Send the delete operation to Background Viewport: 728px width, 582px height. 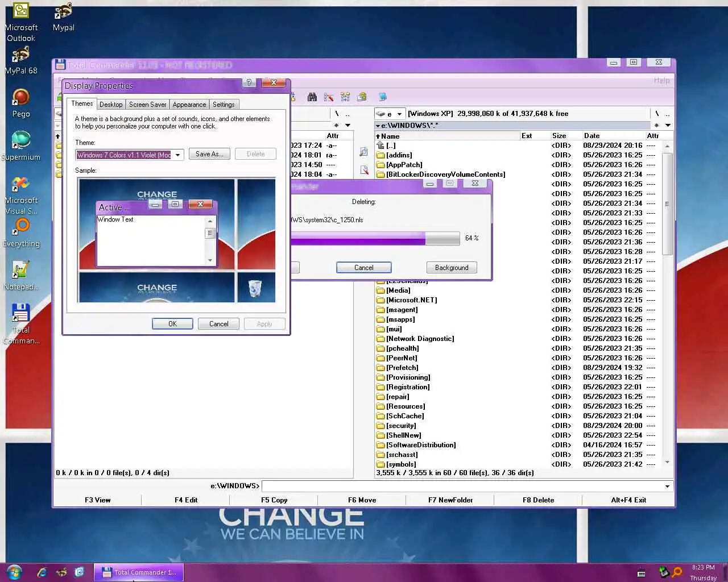(452, 268)
